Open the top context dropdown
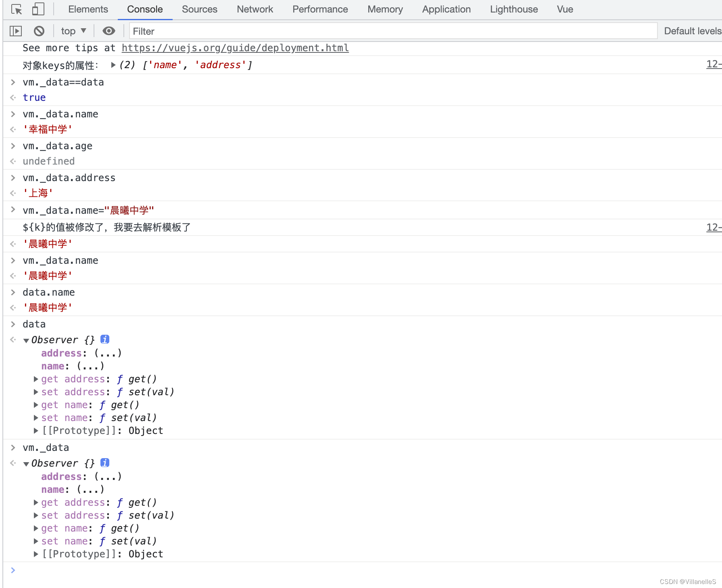 click(x=74, y=31)
